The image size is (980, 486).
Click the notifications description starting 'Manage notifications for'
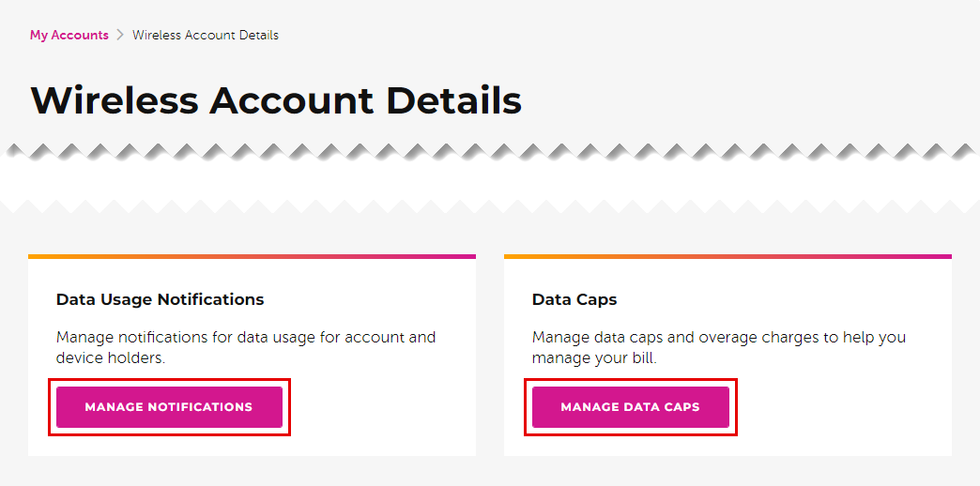coord(245,338)
